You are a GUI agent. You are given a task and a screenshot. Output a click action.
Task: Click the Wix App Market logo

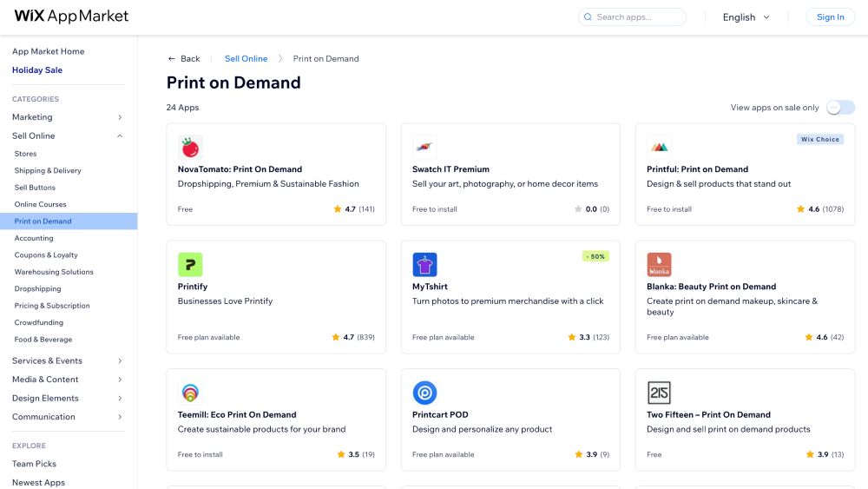click(x=71, y=16)
